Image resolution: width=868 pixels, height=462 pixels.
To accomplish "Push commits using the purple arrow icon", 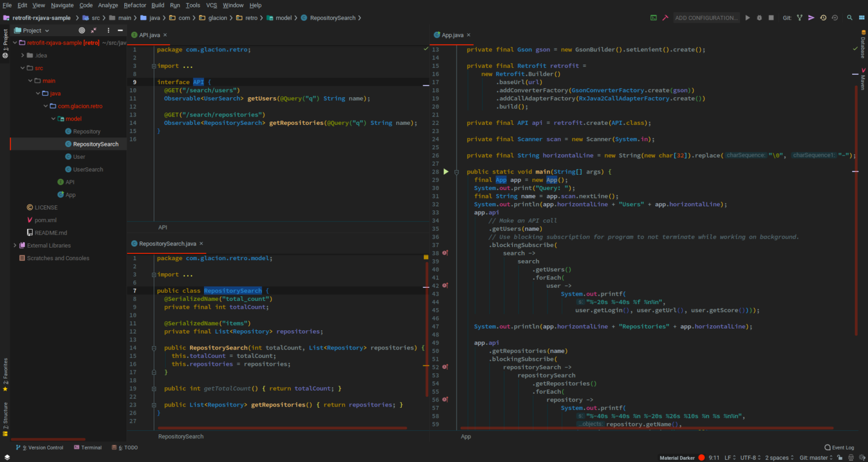I will tap(811, 18).
